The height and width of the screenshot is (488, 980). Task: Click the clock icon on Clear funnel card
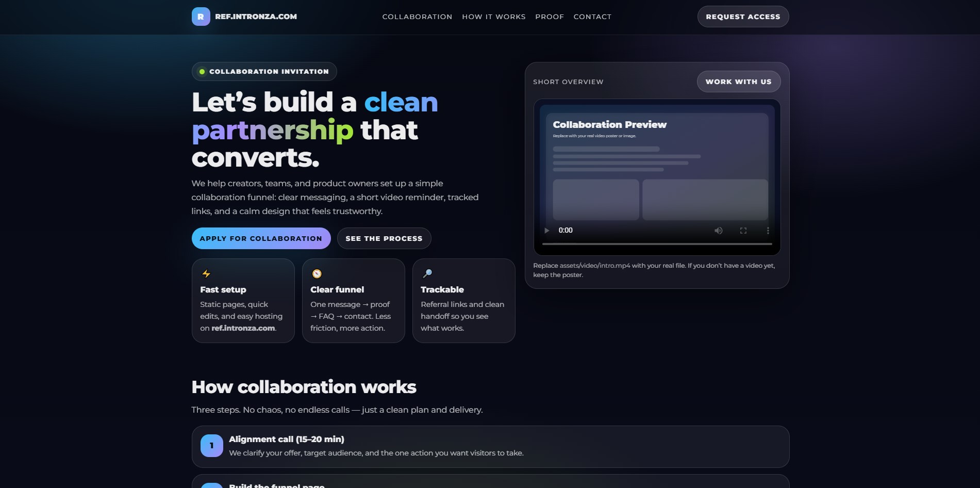click(x=317, y=274)
